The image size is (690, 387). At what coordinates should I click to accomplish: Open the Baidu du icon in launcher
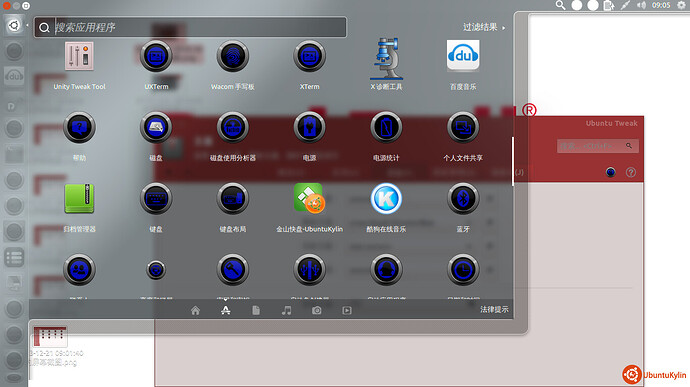pos(14,76)
